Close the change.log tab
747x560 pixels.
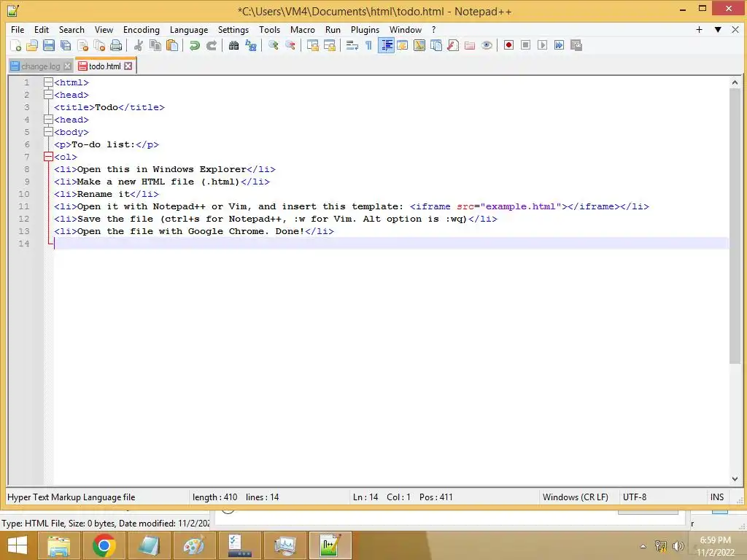click(x=68, y=66)
